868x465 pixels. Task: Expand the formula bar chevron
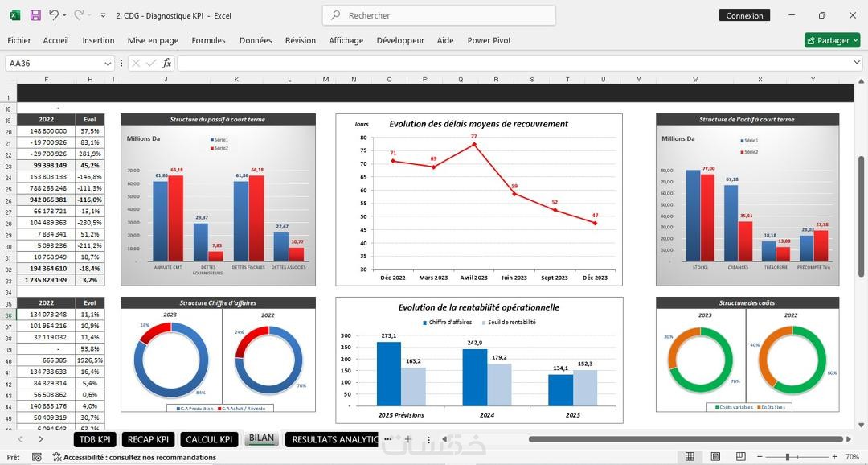coord(857,64)
